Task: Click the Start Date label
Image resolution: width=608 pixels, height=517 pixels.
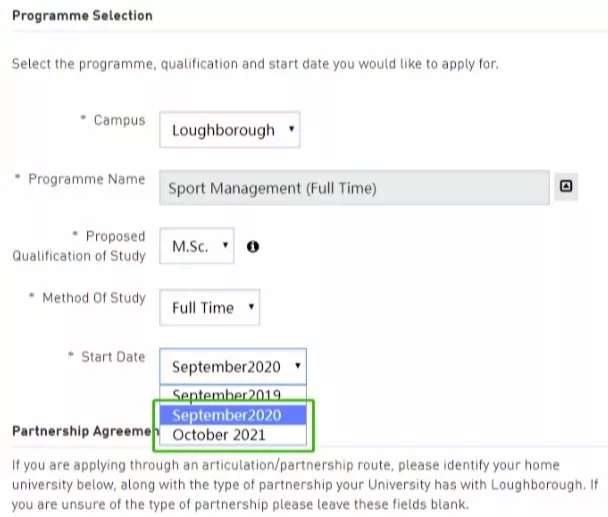Action: (113, 357)
